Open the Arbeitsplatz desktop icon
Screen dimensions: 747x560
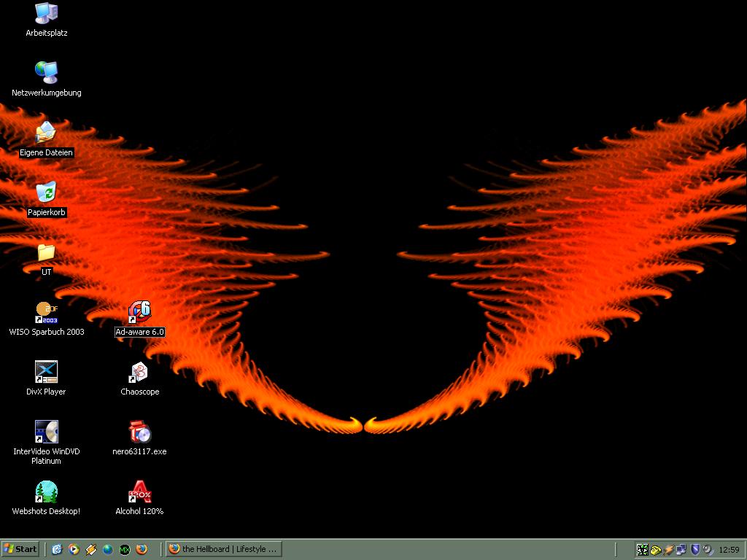(46, 14)
